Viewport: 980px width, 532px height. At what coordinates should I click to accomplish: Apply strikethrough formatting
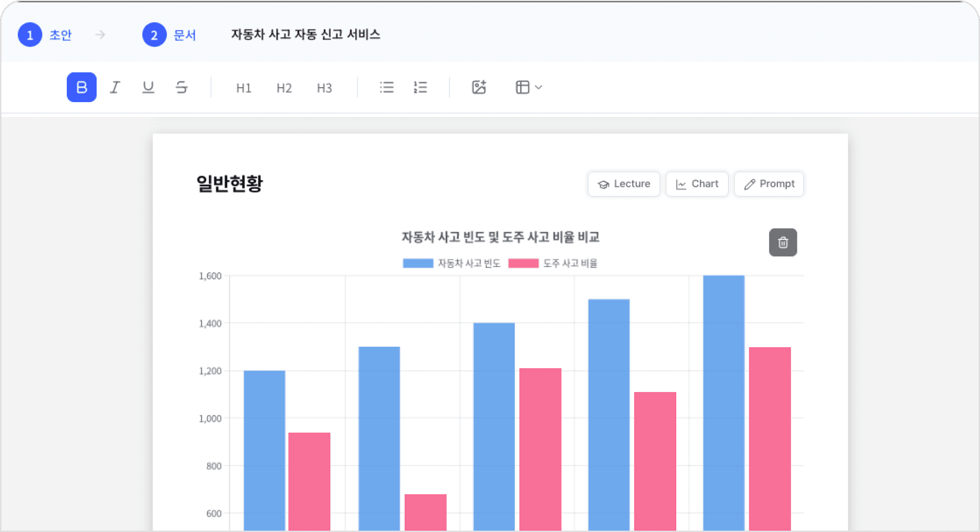[182, 87]
